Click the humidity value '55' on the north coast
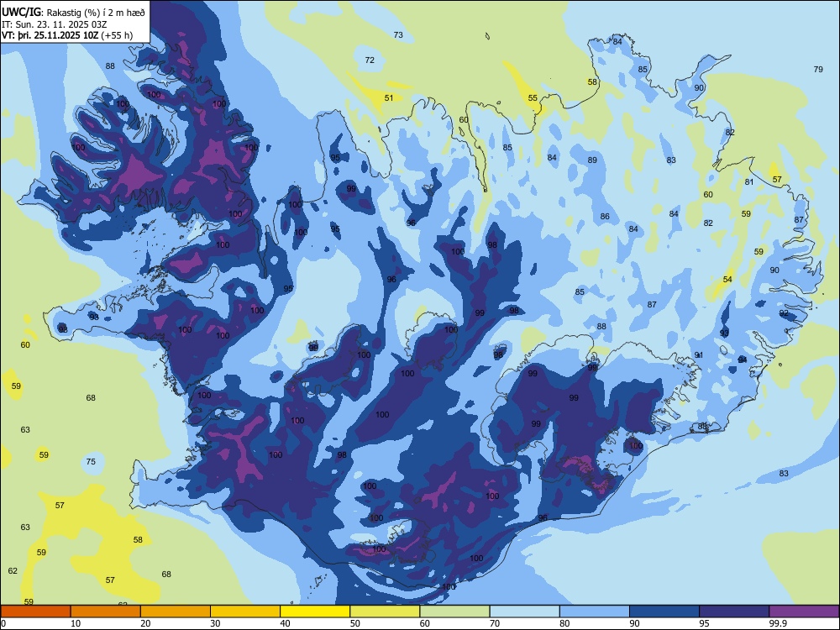 (533, 98)
